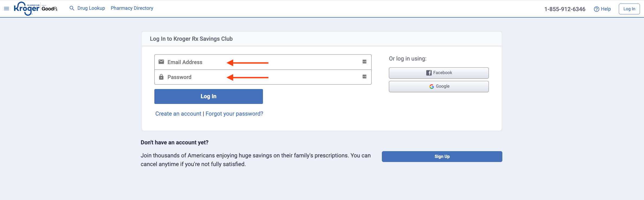Click the envelope icon in Email Address field
This screenshot has width=644, height=200.
(x=161, y=62)
